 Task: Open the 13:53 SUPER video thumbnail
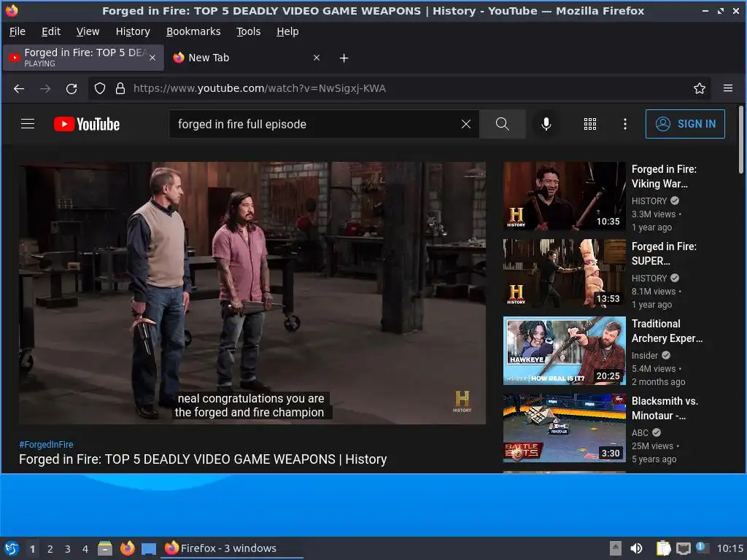point(564,273)
